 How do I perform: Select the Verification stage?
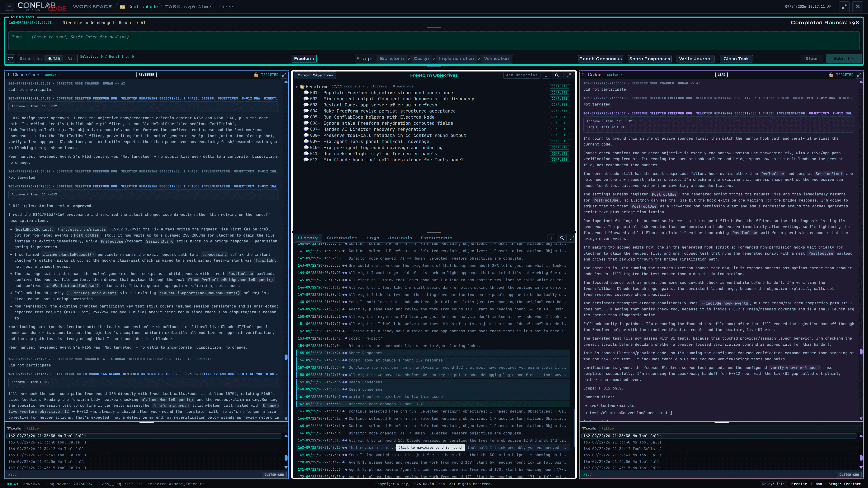[x=496, y=59]
